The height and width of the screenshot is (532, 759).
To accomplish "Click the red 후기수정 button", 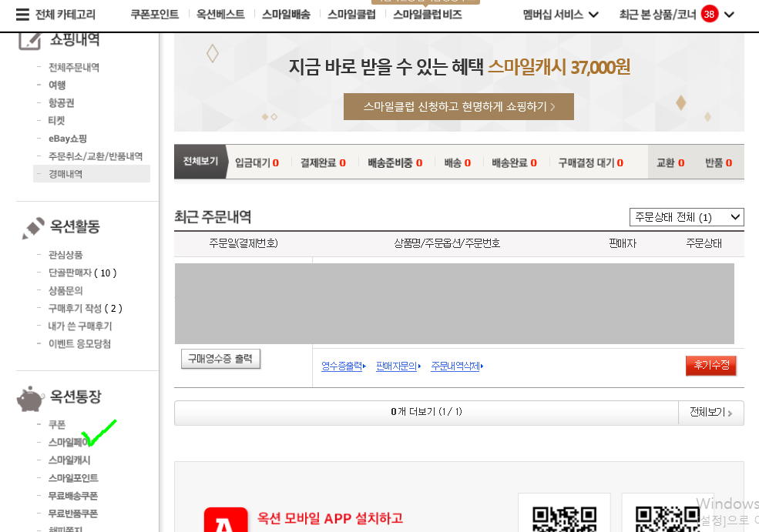I will point(711,365).
